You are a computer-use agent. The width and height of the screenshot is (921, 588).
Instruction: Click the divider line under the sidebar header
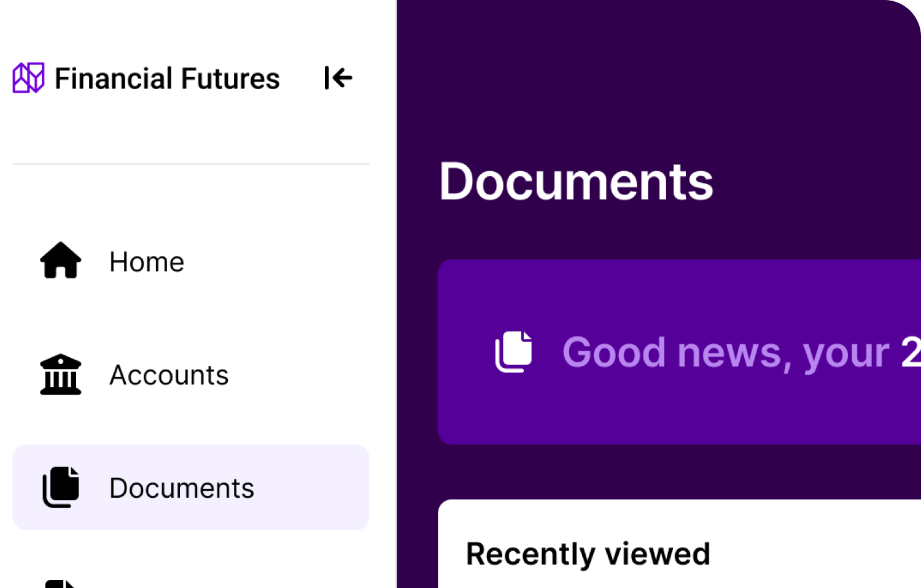tap(190, 164)
